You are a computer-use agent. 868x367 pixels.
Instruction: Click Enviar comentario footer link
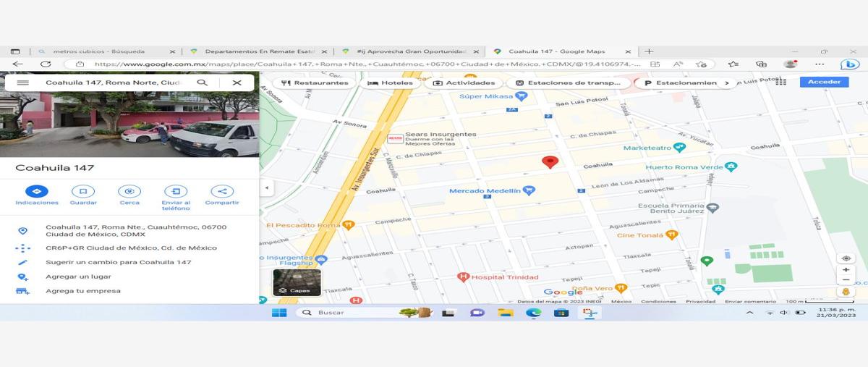[750, 302]
